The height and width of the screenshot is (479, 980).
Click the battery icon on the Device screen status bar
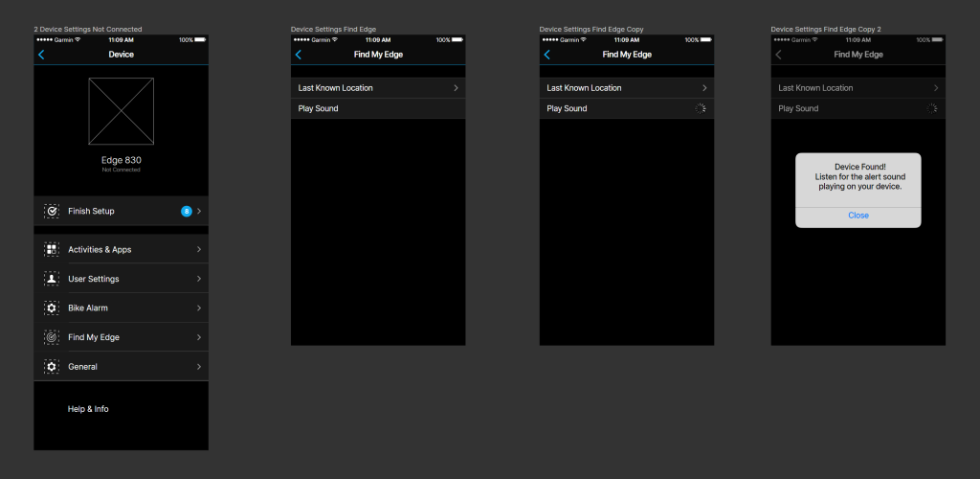pos(200,39)
